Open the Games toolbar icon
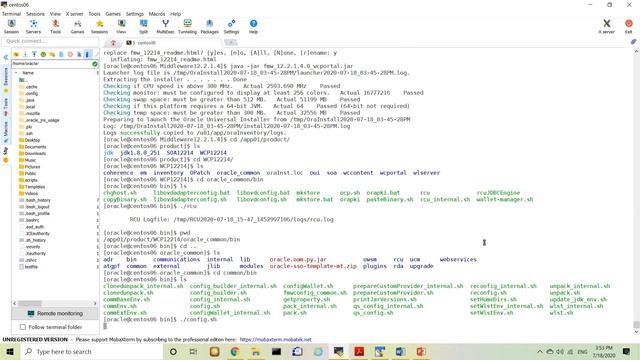The image size is (640, 360). [x=77, y=27]
